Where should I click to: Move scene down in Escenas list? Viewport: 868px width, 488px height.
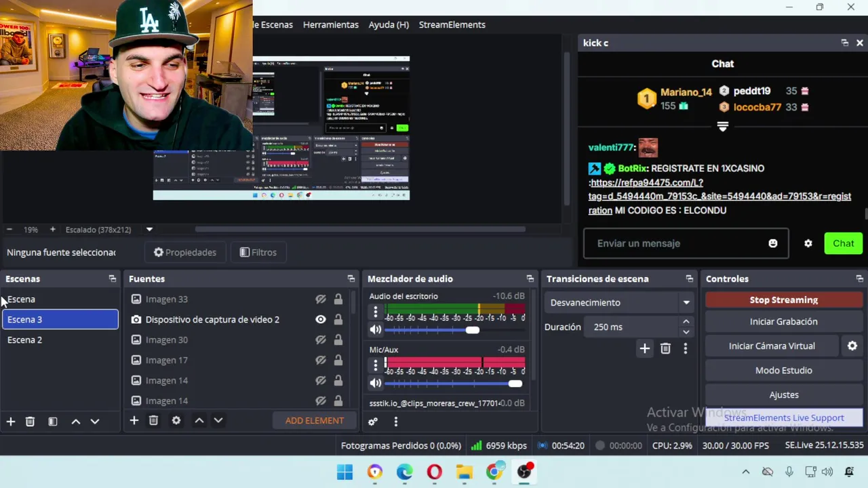[x=95, y=422]
